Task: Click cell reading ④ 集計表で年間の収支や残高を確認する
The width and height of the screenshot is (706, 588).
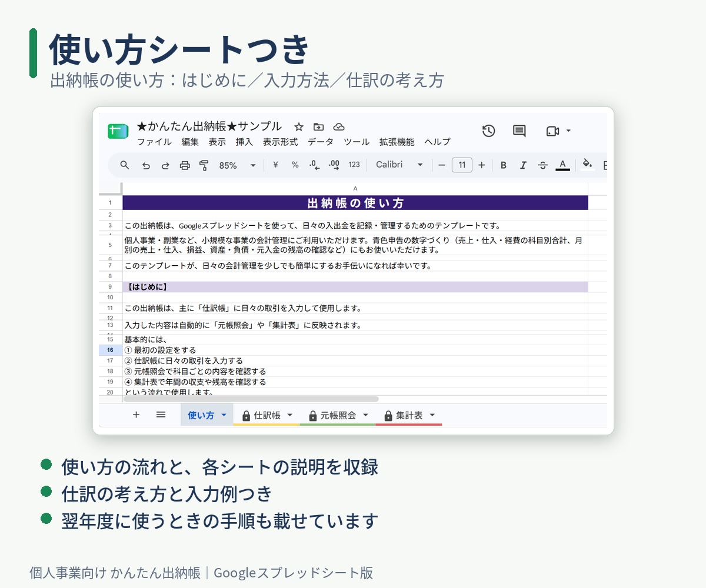Action: click(x=355, y=382)
